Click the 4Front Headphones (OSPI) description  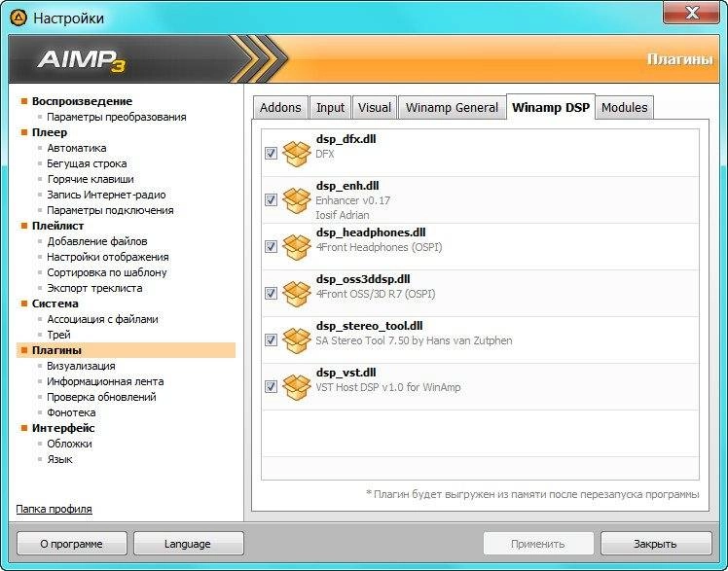pyautogui.click(x=379, y=247)
